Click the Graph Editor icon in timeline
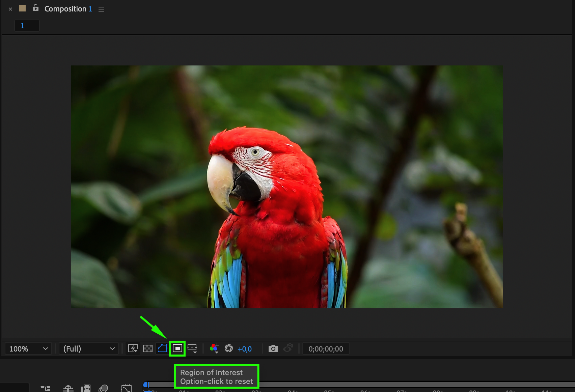Screen dimensions: 575x392 pos(126,388)
